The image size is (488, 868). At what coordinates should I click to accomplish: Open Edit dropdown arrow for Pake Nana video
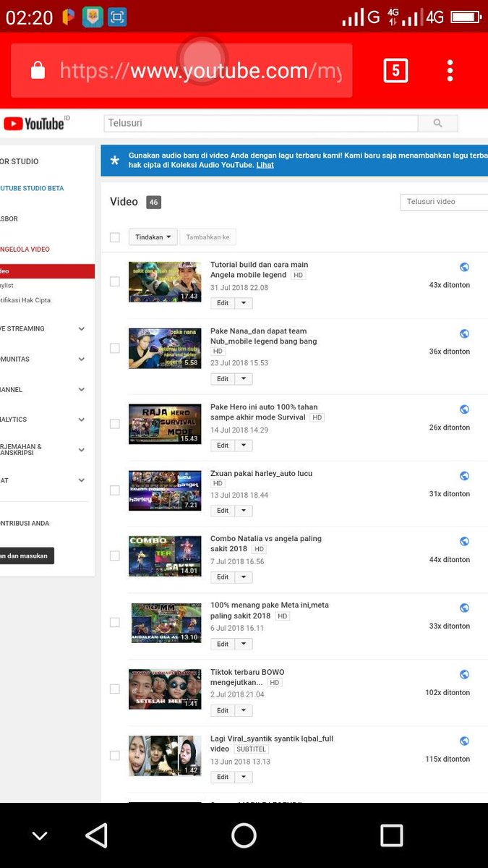(244, 379)
